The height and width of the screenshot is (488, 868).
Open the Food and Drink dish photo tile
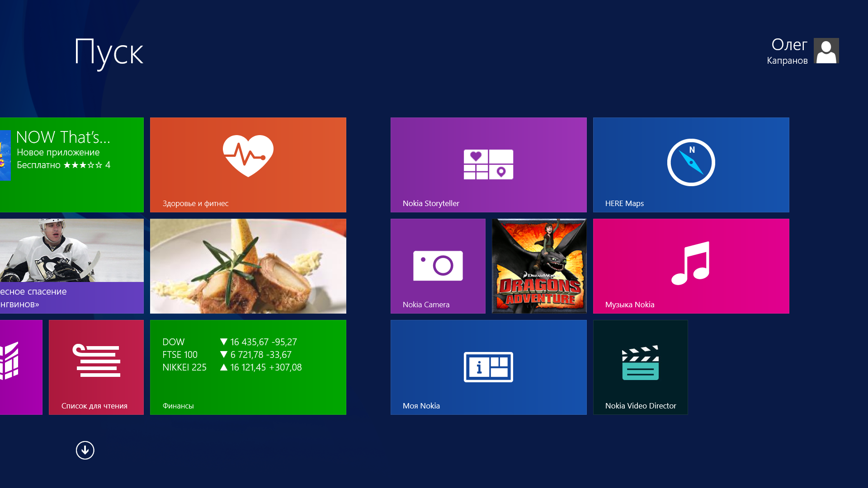pos(248,266)
